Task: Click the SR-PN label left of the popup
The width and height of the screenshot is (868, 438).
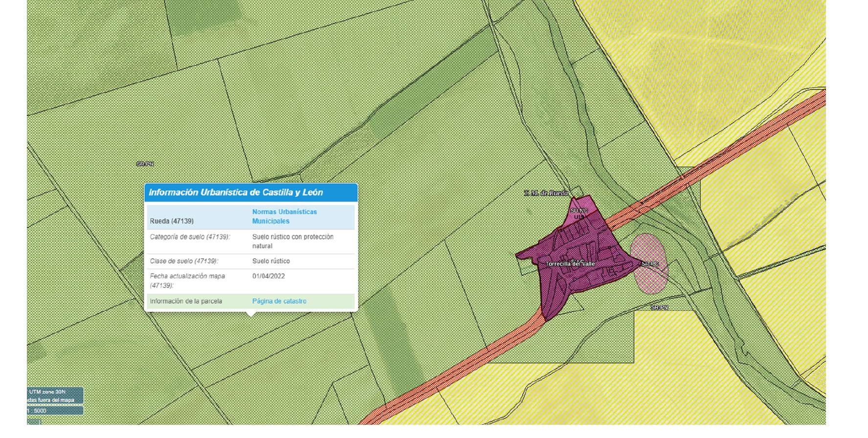Action: [x=145, y=164]
